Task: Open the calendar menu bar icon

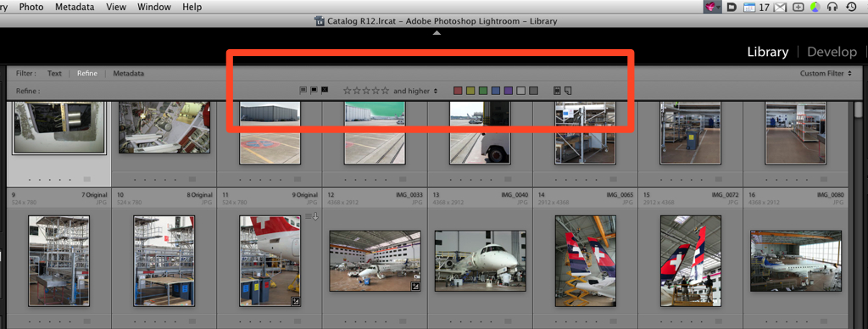Action: (x=749, y=7)
